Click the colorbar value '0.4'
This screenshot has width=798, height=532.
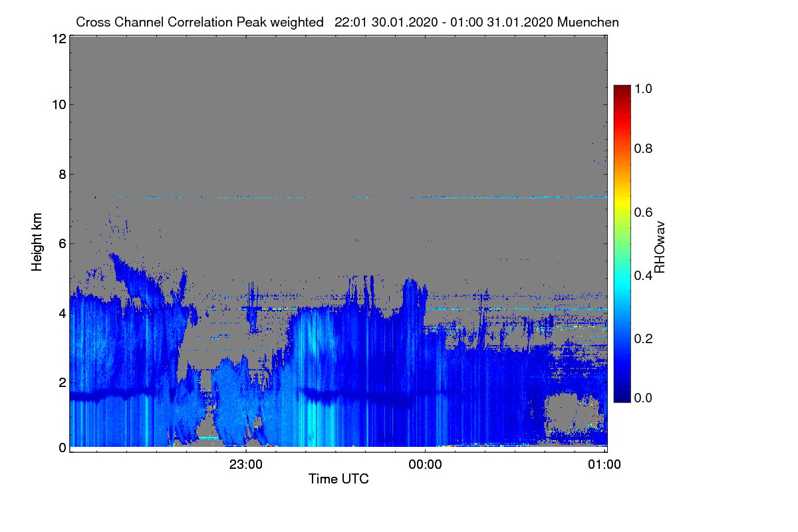click(x=644, y=275)
